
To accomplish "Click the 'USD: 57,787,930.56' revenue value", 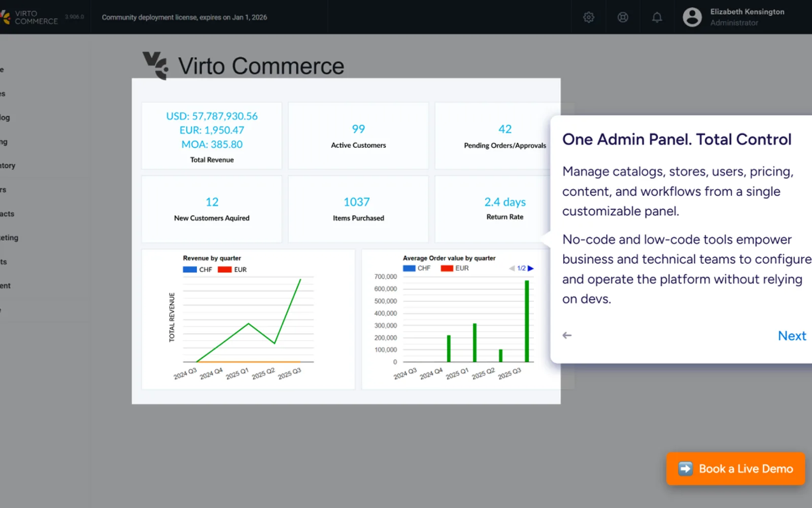I will point(212,116).
